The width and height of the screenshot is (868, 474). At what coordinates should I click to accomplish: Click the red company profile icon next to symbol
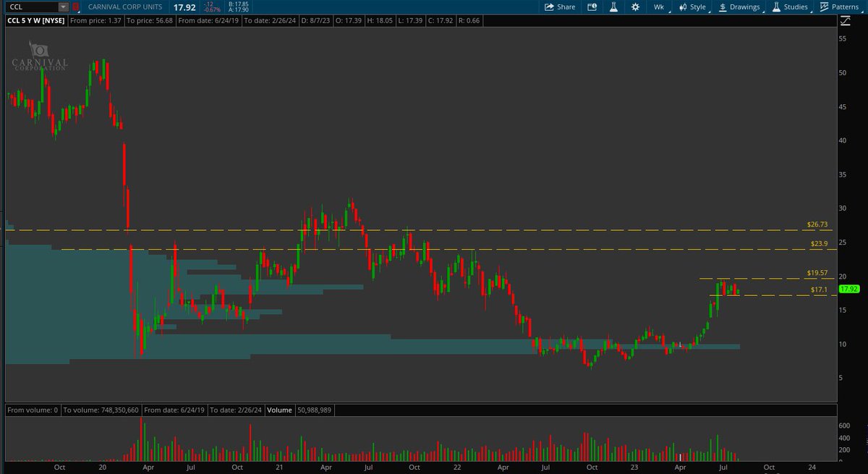[76, 7]
